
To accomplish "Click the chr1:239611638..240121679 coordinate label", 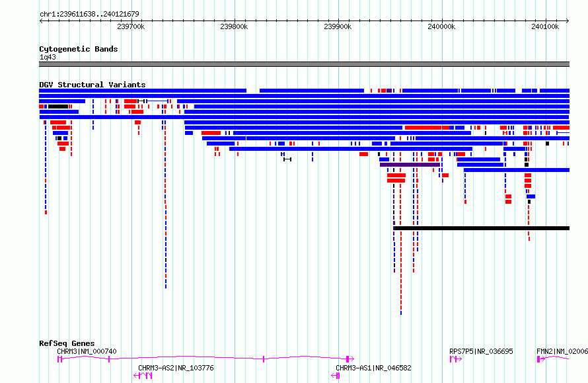I will pos(89,14).
